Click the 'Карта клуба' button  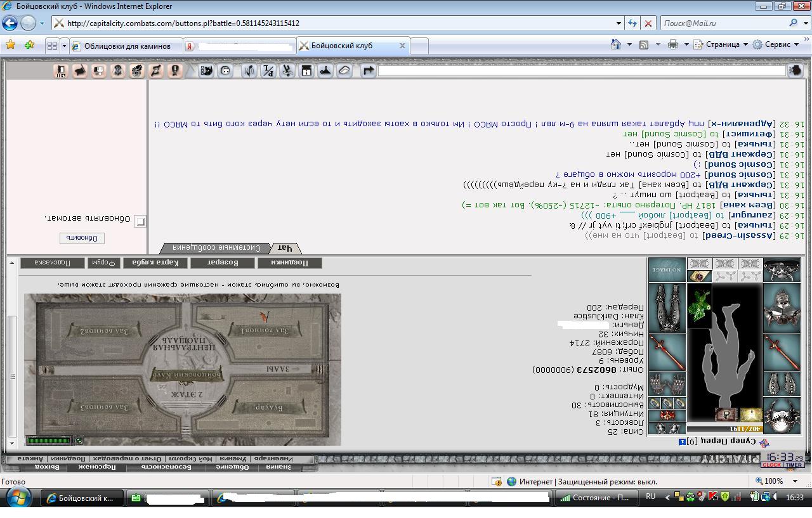click(155, 262)
